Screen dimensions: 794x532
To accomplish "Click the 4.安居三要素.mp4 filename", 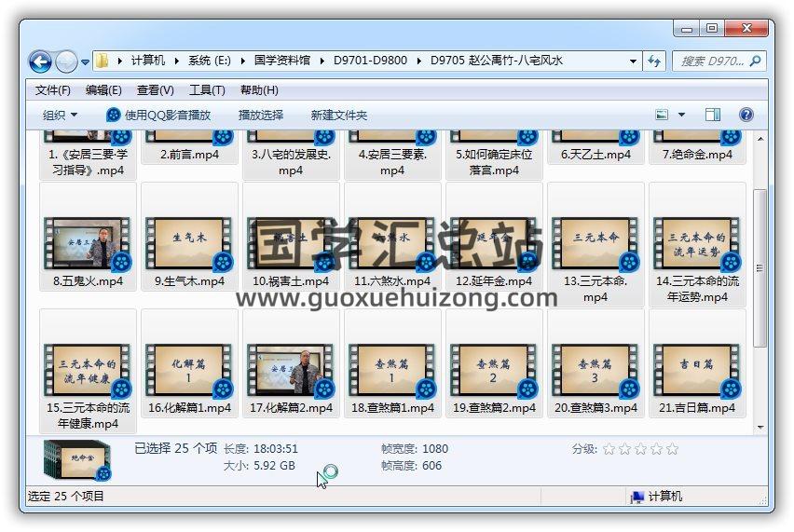I will coord(392,162).
